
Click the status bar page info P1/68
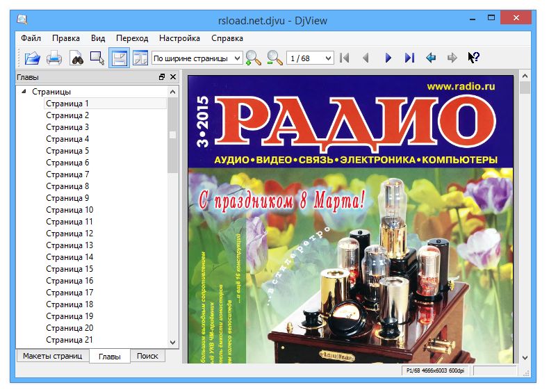(436, 370)
